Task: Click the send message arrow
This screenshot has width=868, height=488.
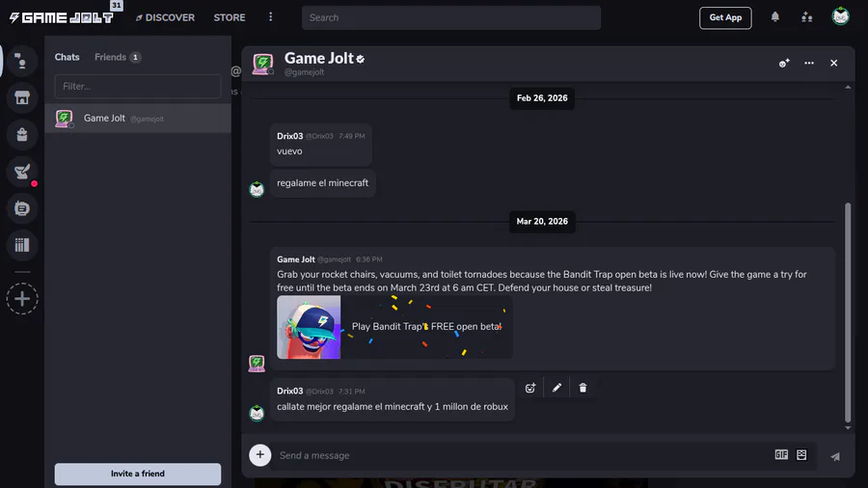Action: point(835,456)
